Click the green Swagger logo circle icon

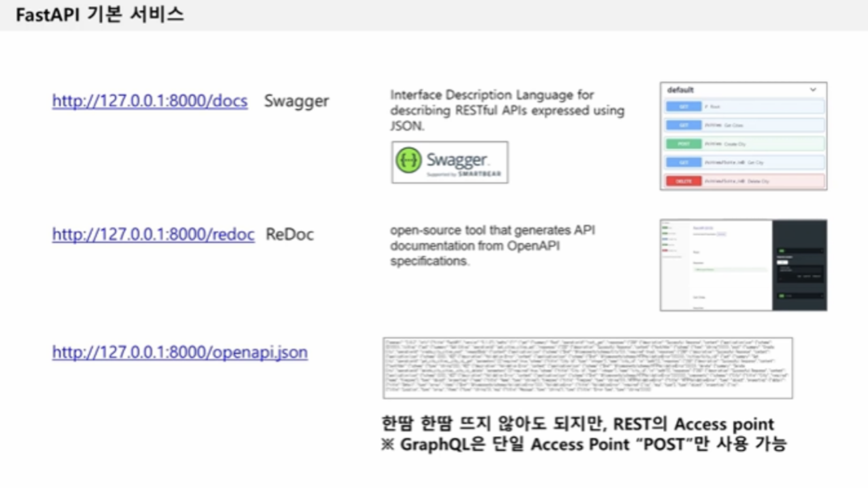pos(409,162)
